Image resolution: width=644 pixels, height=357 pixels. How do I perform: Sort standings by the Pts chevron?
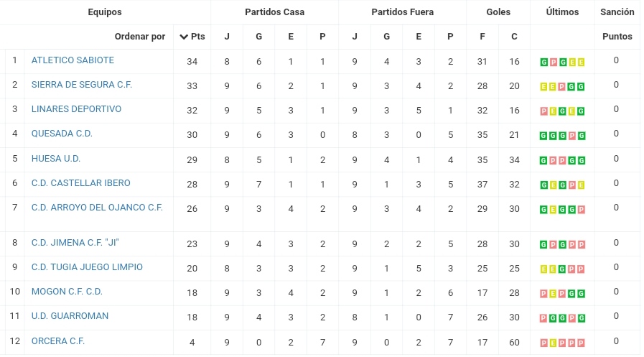184,37
